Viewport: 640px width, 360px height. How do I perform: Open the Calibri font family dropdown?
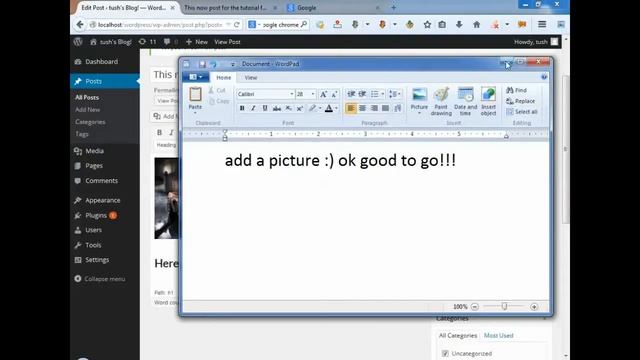292,94
